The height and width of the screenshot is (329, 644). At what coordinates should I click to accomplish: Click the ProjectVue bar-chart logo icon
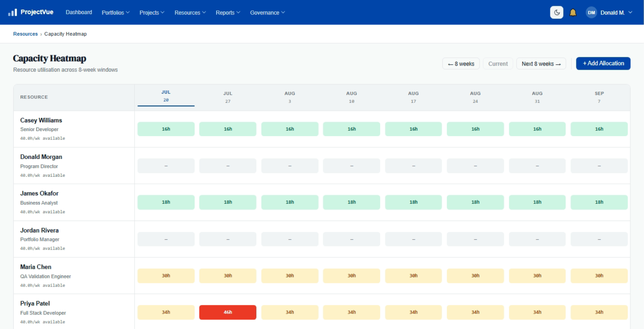12,12
